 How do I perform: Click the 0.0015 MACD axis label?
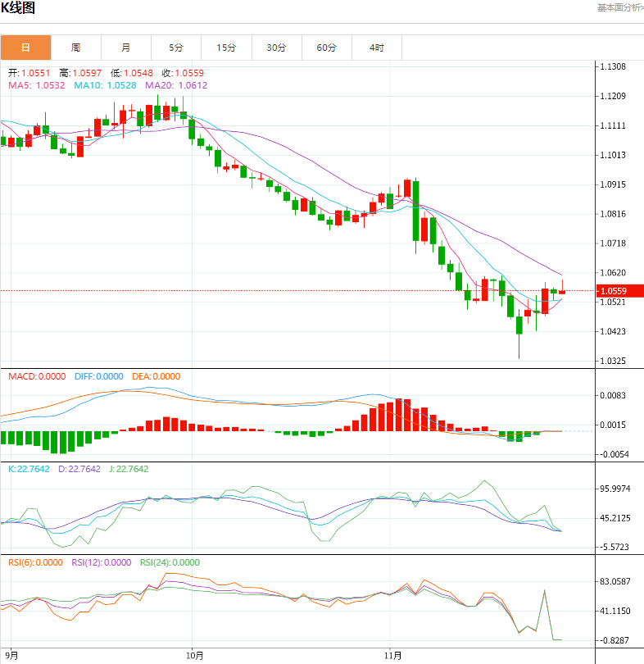pyautogui.click(x=613, y=425)
